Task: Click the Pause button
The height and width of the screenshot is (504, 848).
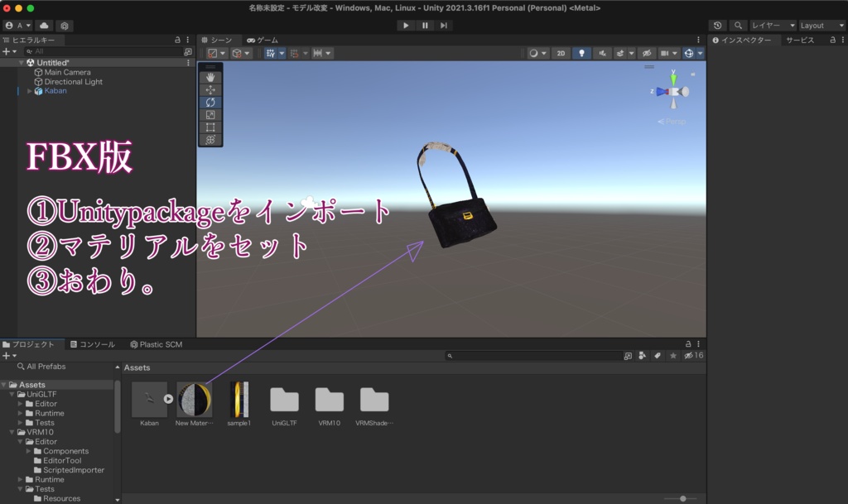Action: coord(424,25)
